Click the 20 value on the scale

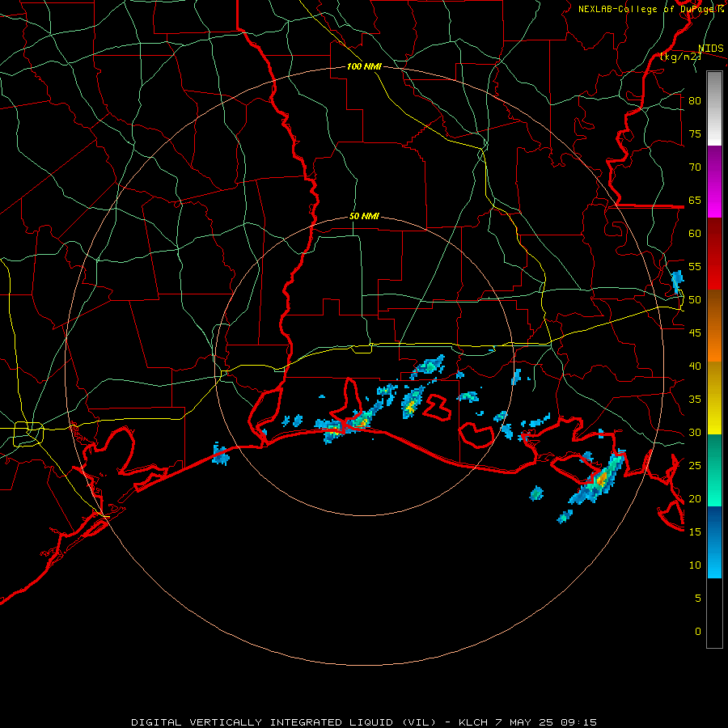pos(695,498)
